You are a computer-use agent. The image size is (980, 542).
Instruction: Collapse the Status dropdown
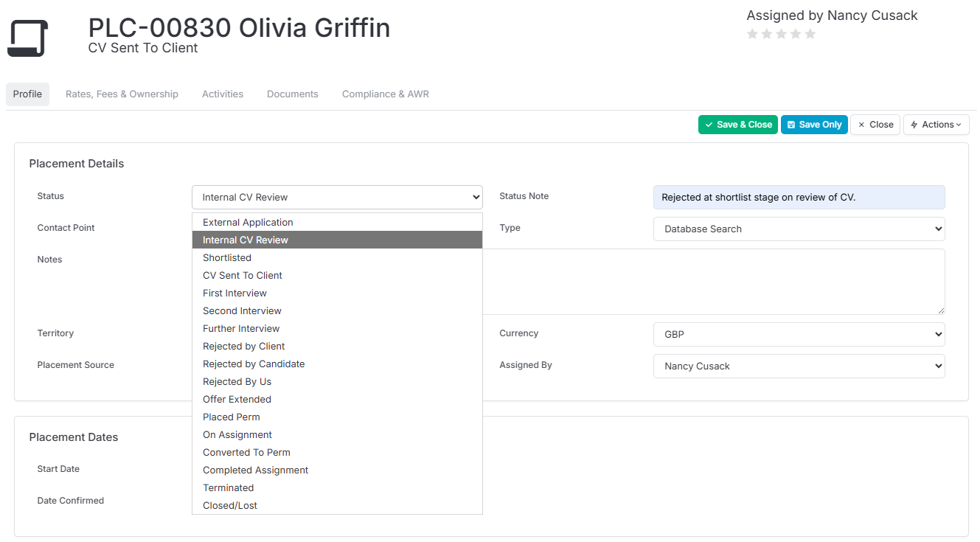click(x=337, y=197)
